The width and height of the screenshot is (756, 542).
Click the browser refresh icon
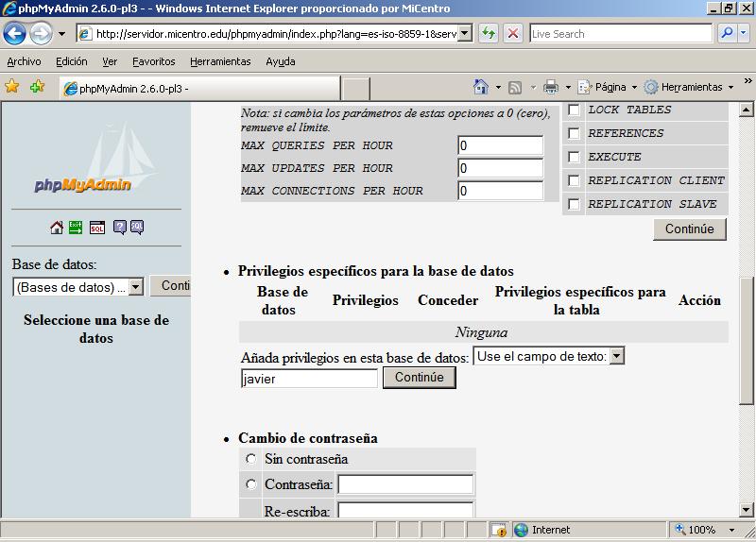489,34
